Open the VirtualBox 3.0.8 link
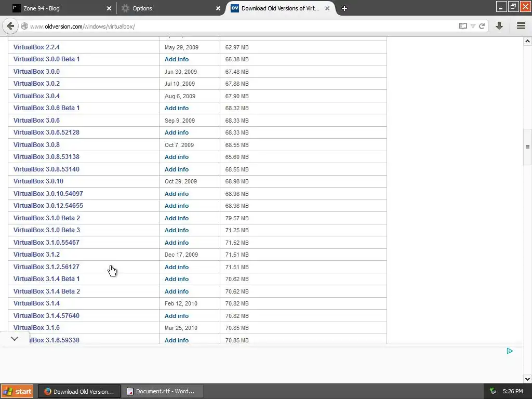Viewport: 532px width, 399px height. 37,145
